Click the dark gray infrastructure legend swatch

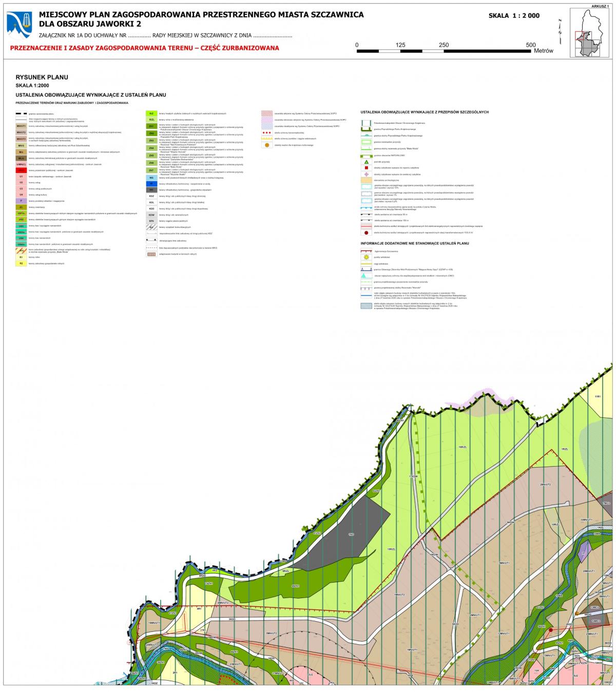pos(151,190)
